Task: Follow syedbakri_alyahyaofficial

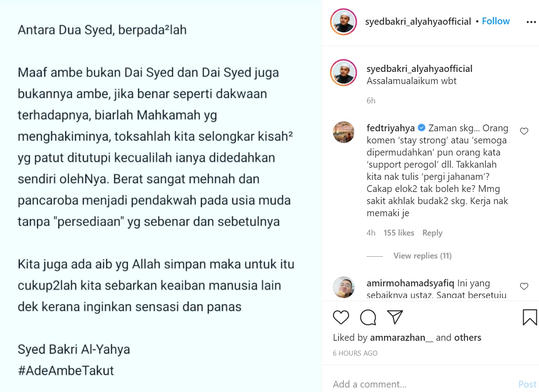Action: coord(495,21)
